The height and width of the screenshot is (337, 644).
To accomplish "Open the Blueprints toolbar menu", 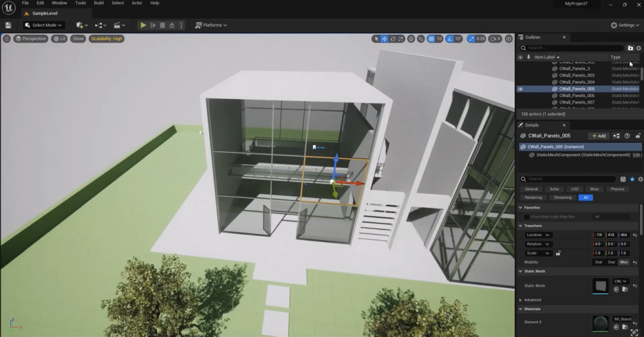I will pos(100,25).
